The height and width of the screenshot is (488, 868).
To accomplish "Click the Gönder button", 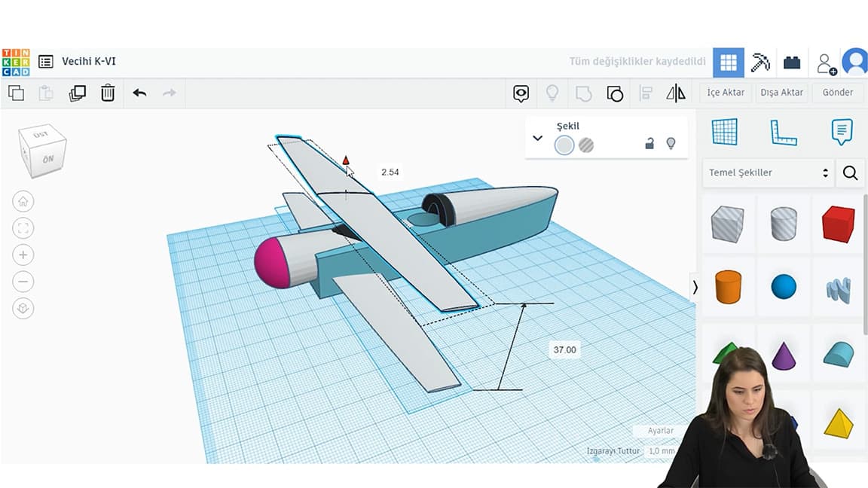I will [838, 93].
